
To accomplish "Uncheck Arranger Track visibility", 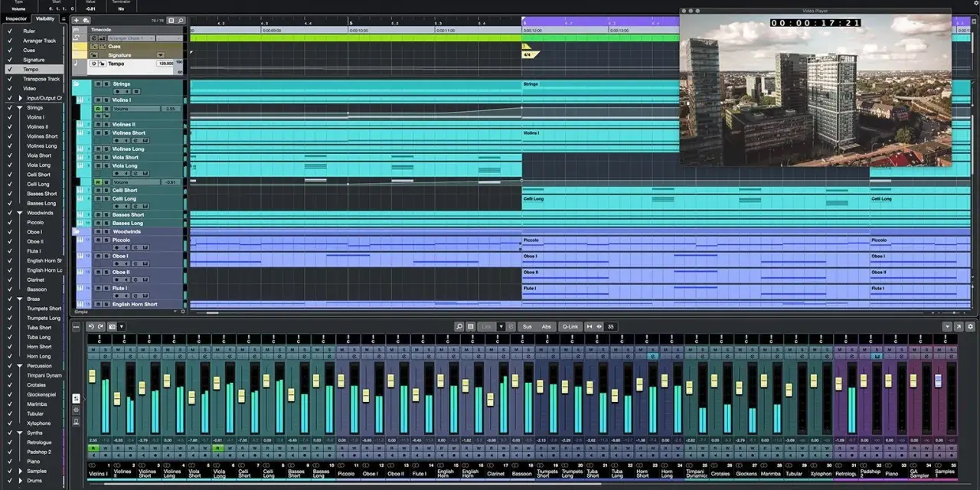I will pyautogui.click(x=9, y=41).
